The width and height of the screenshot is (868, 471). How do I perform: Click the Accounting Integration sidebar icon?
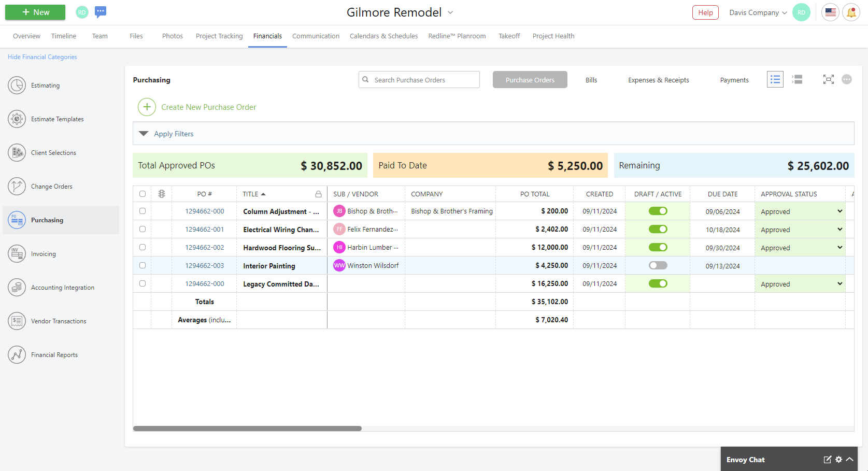click(x=17, y=287)
